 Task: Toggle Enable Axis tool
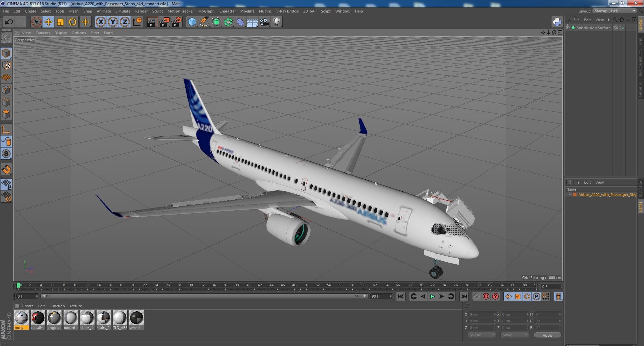(6, 130)
